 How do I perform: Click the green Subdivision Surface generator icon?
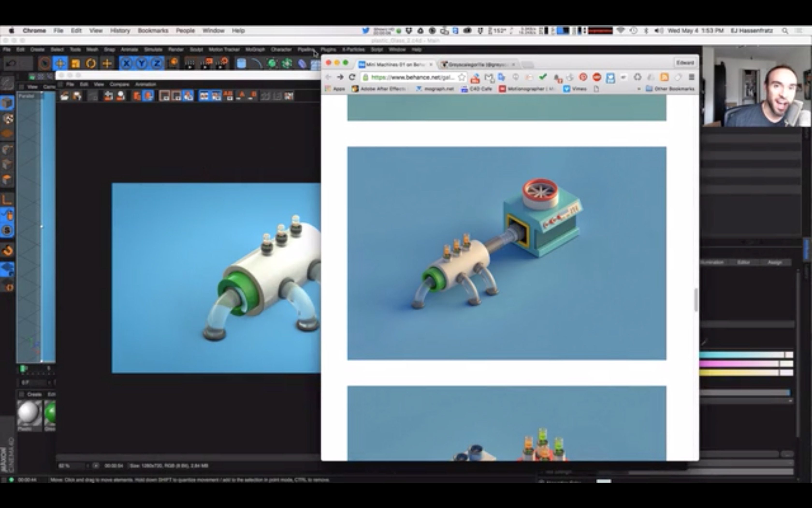point(272,63)
